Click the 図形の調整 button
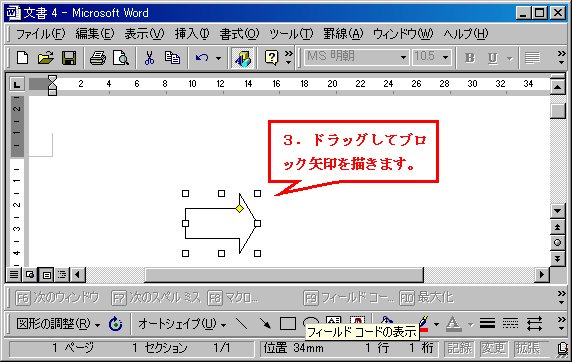 (x=58, y=323)
